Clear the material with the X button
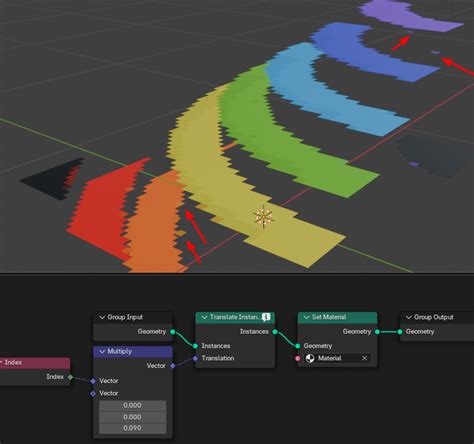Screen dimensions: 474x444 [364, 358]
